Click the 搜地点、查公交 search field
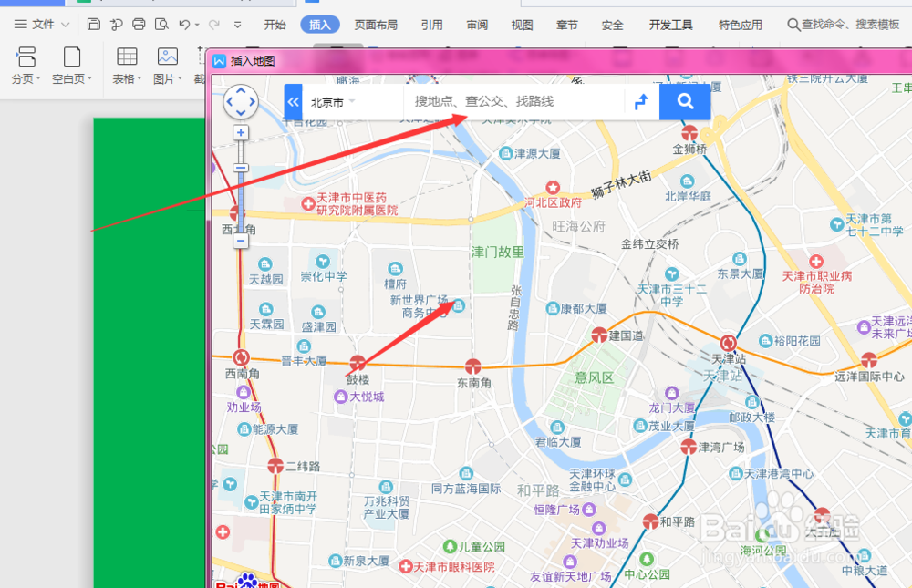 coord(513,102)
